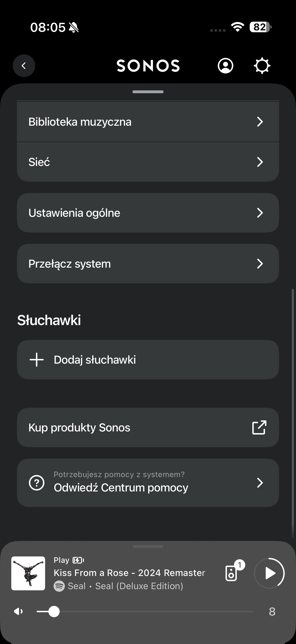Tap the back arrow button
Image resolution: width=296 pixels, height=644 pixels.
pos(24,66)
